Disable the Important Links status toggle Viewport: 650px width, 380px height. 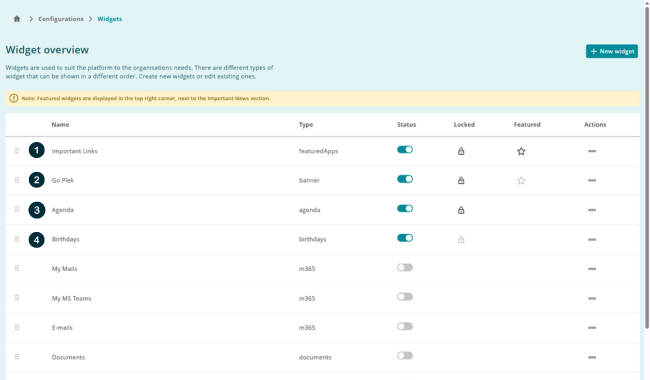click(405, 150)
